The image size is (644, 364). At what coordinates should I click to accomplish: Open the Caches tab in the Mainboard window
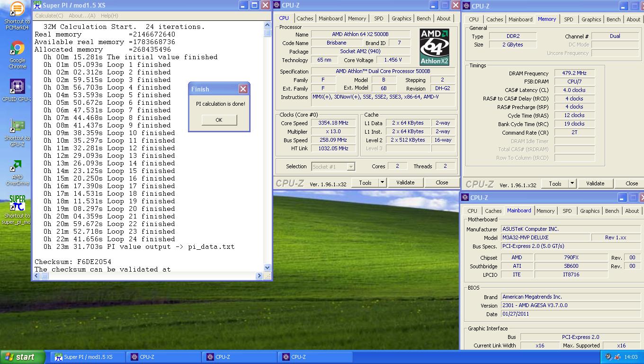tap(493, 211)
